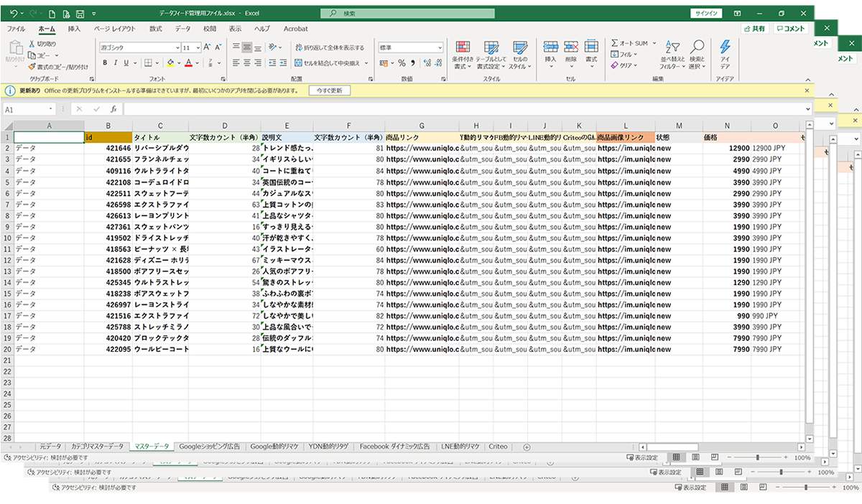This screenshot has height=504, width=862.
Task: Align cell content to the top
Action: 236,47
